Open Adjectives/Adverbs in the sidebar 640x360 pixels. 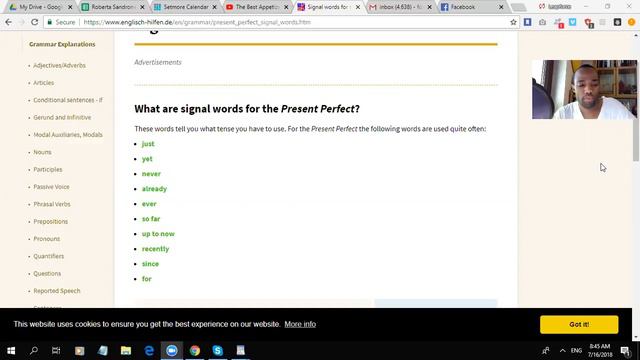pyautogui.click(x=59, y=65)
